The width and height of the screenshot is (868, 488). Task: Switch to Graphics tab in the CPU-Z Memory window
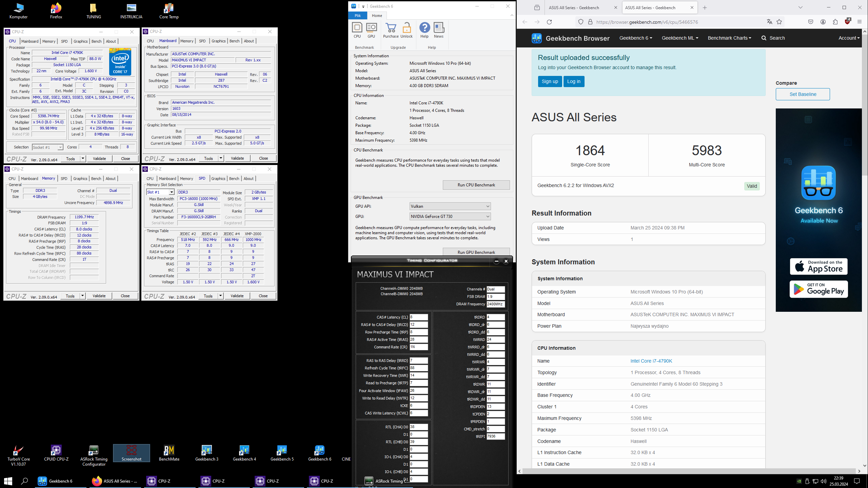(x=80, y=179)
